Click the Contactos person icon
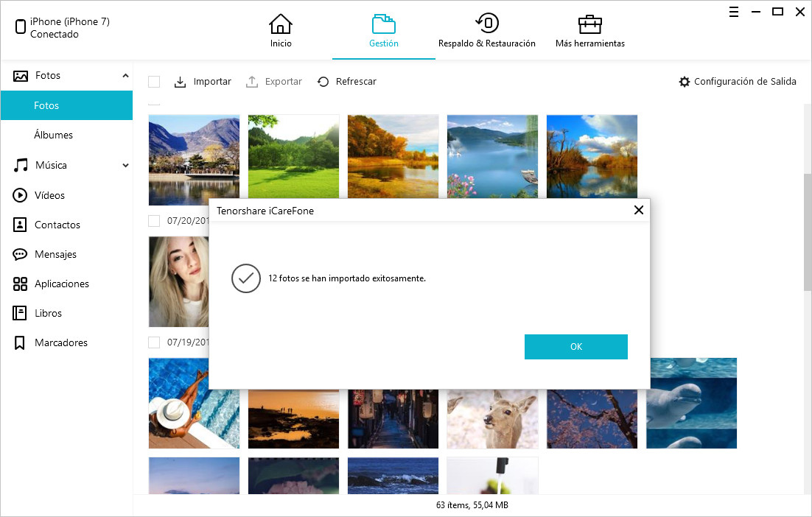This screenshot has height=517, width=812. pos(20,225)
